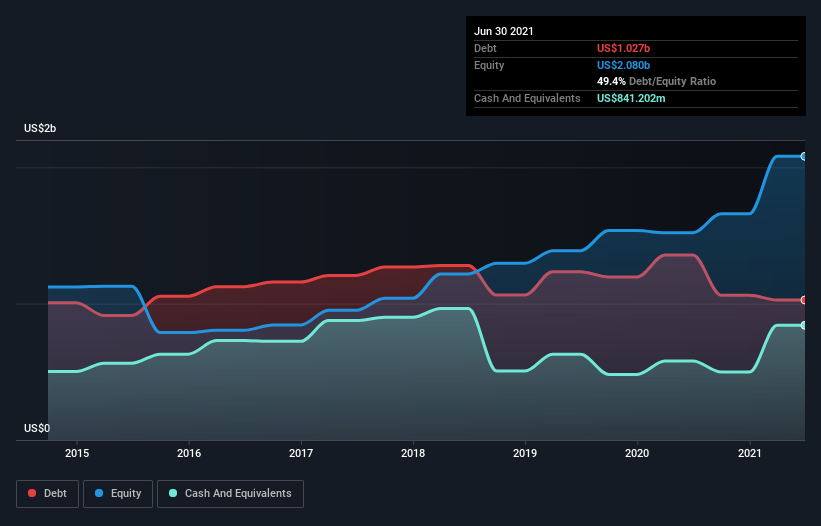Click Cash And Equivalents tooltip label
The height and width of the screenshot is (526, 821).
click(527, 98)
